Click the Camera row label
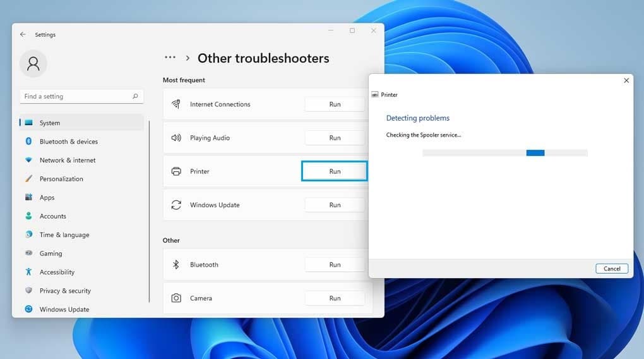Screen dimensions: 644x359 click(201, 298)
